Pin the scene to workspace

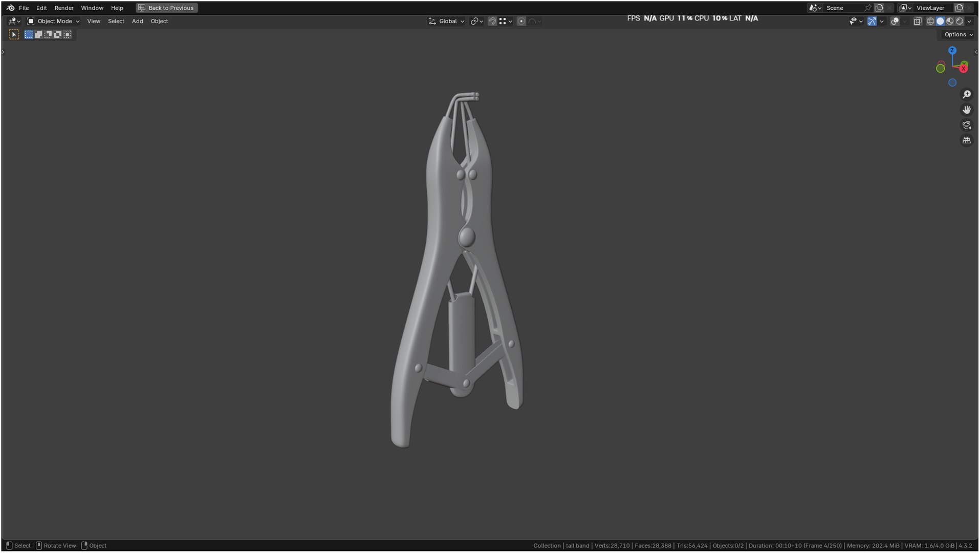tap(867, 8)
